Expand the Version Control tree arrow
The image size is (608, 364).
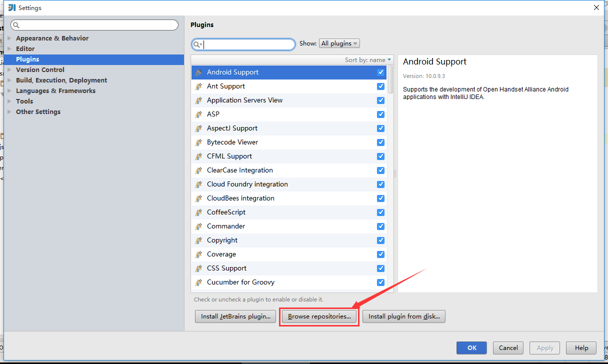(9, 70)
